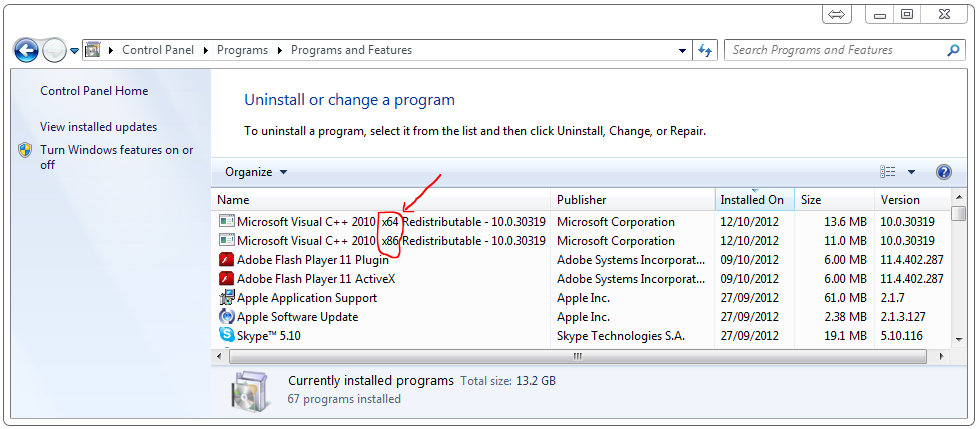This screenshot has height=429, width=978.
Task: Open the Organize dropdown menu
Action: 256,172
